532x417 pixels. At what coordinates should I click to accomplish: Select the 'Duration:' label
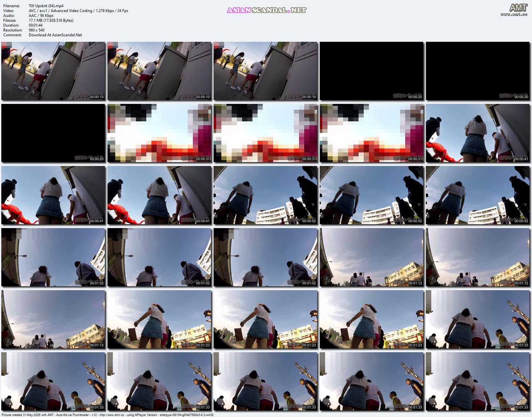[x=11, y=25]
